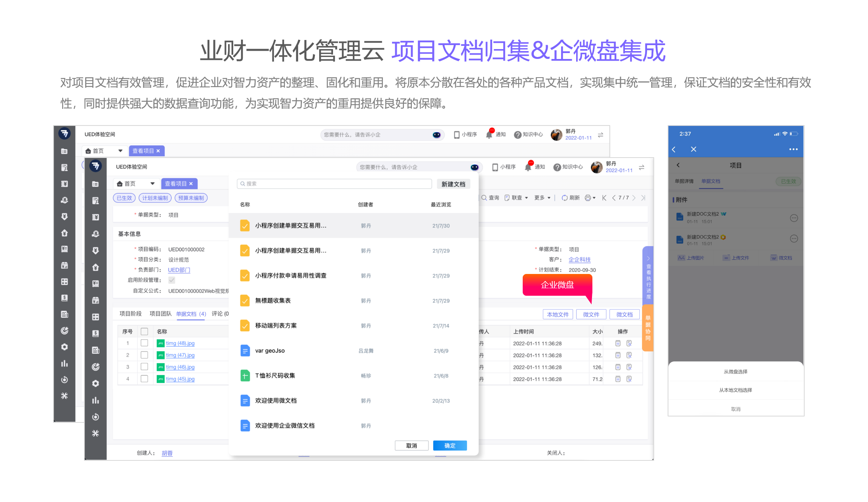Viewport: 868px width, 502px height.
Task: Switch to 项目团队 tab
Action: coord(160,314)
